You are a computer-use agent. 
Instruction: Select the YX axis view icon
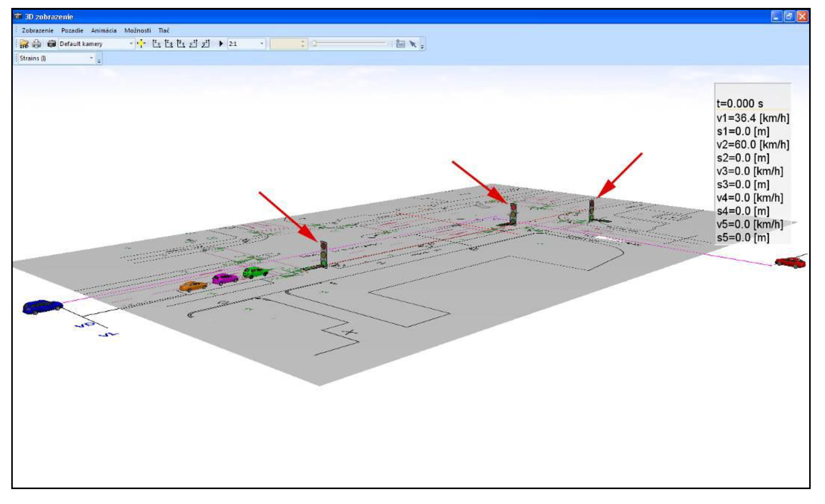[x=181, y=44]
